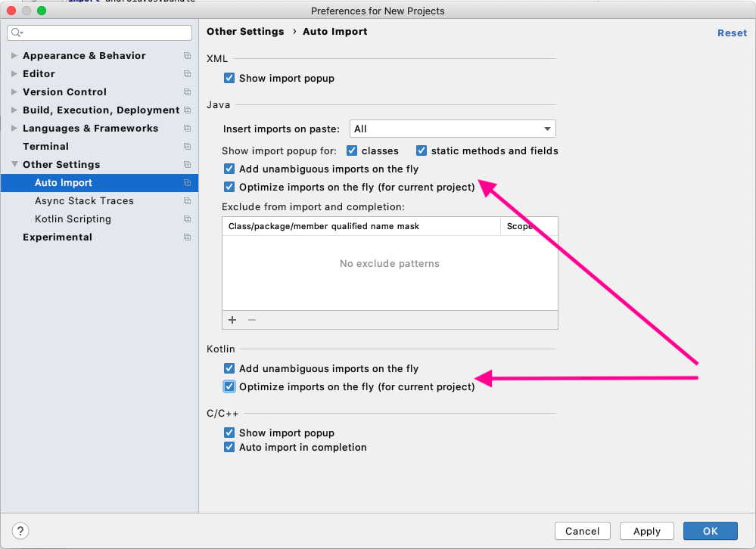Expand the Editor settings section
756x549 pixels.
click(14, 74)
